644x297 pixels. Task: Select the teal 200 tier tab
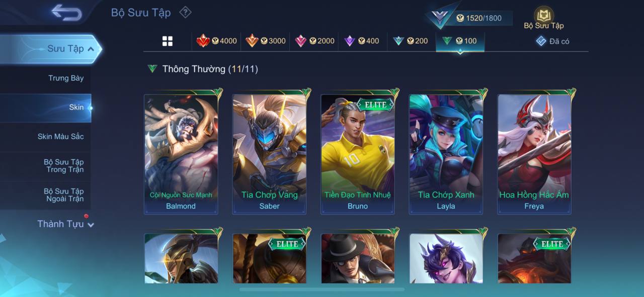click(x=411, y=41)
